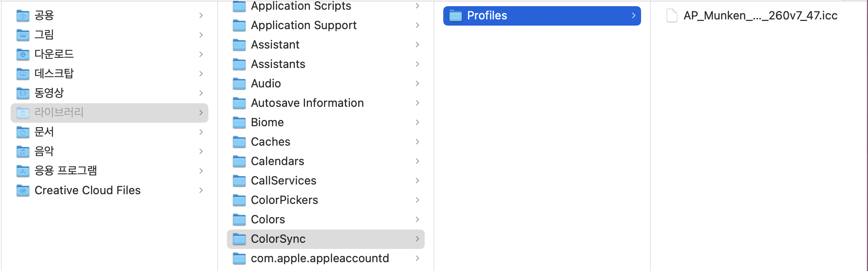Viewport: 868px width, 271px height.
Task: Select the Colors folder row
Action: (268, 219)
